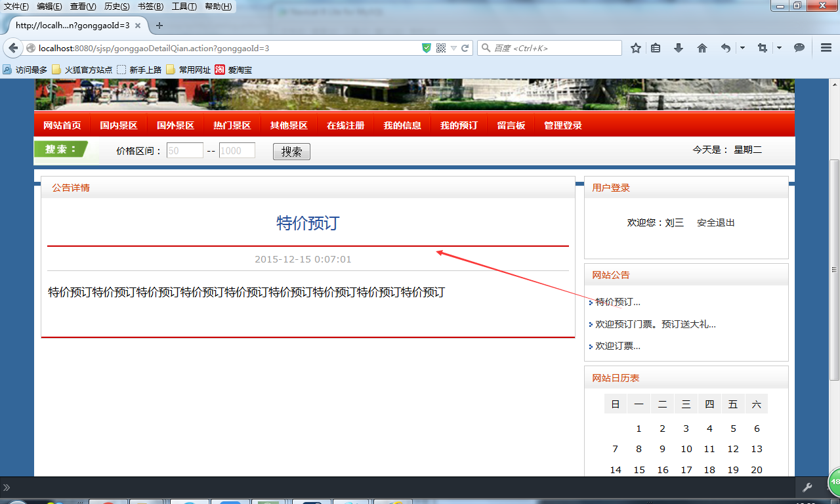
Task: Focus the Baidu search box
Action: (x=549, y=48)
